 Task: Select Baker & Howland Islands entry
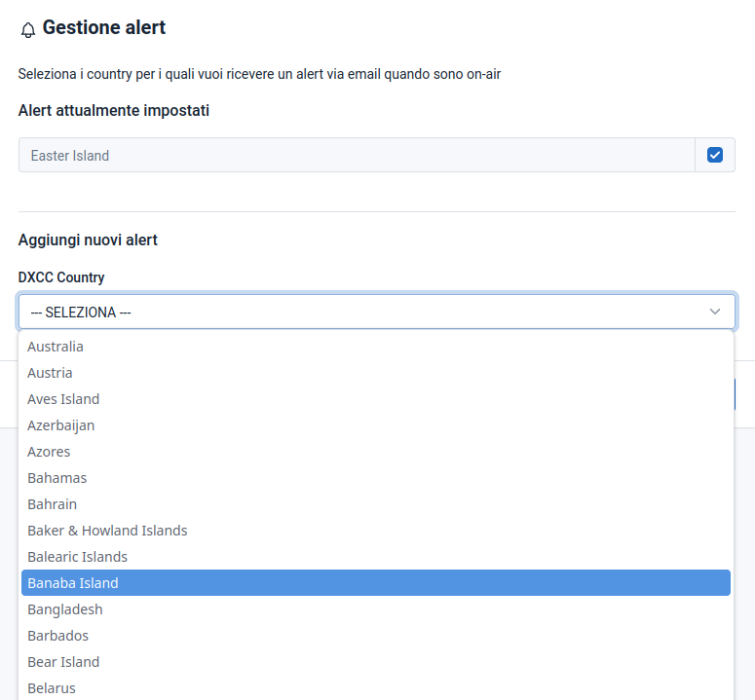coord(107,531)
